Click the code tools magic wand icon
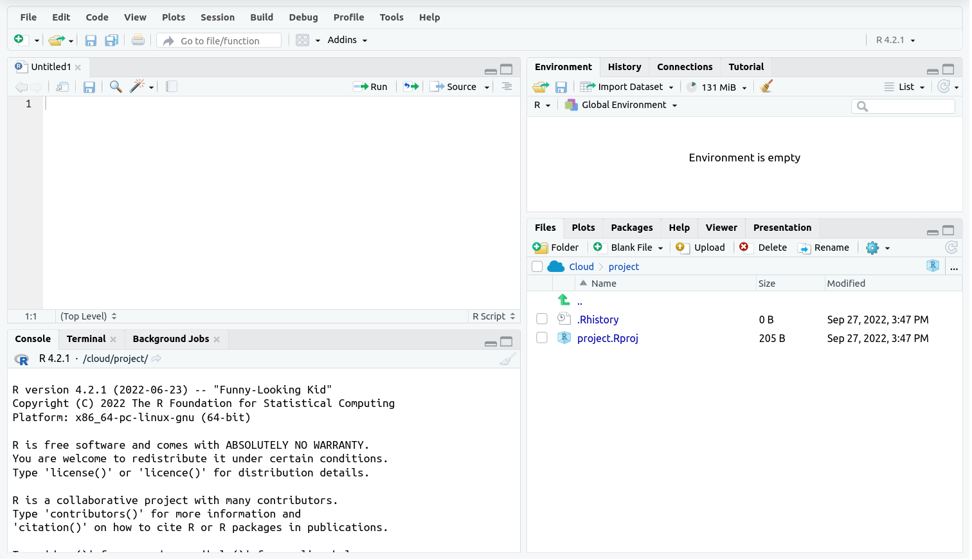 pos(138,87)
